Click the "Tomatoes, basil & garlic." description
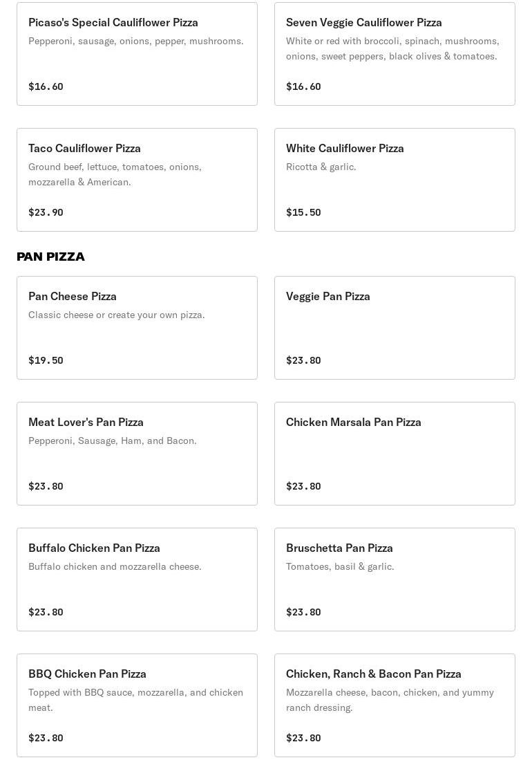 point(340,566)
